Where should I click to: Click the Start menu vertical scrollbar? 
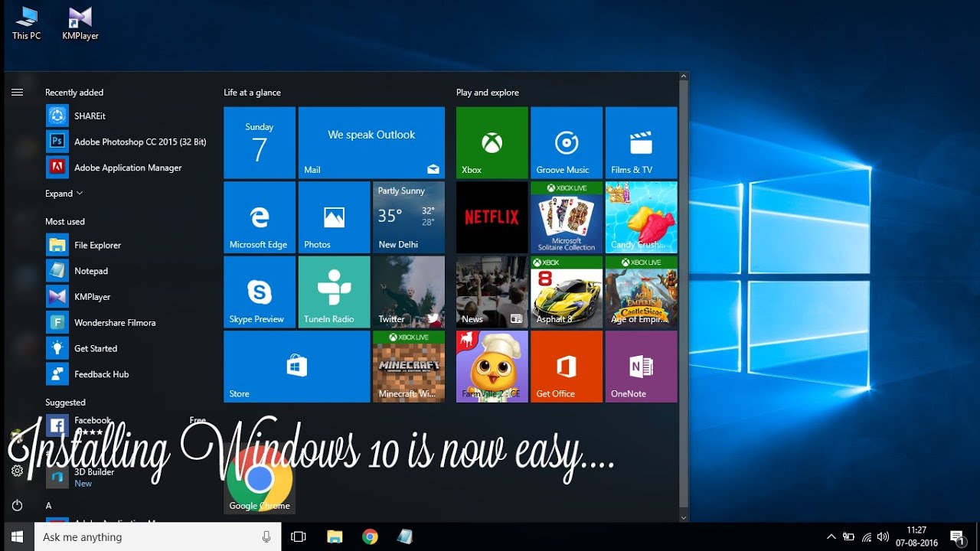click(x=684, y=294)
